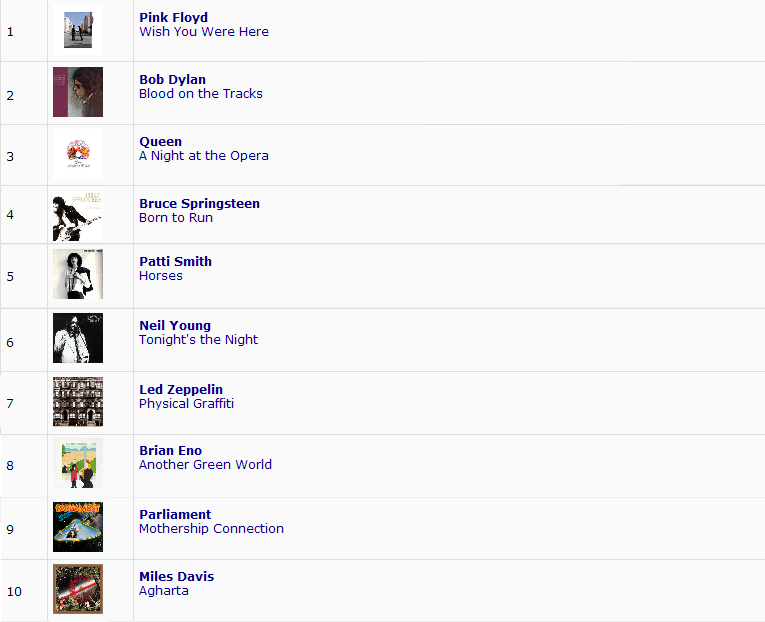Click the Another Green World cover art
The width and height of the screenshot is (765, 622).
78,463
